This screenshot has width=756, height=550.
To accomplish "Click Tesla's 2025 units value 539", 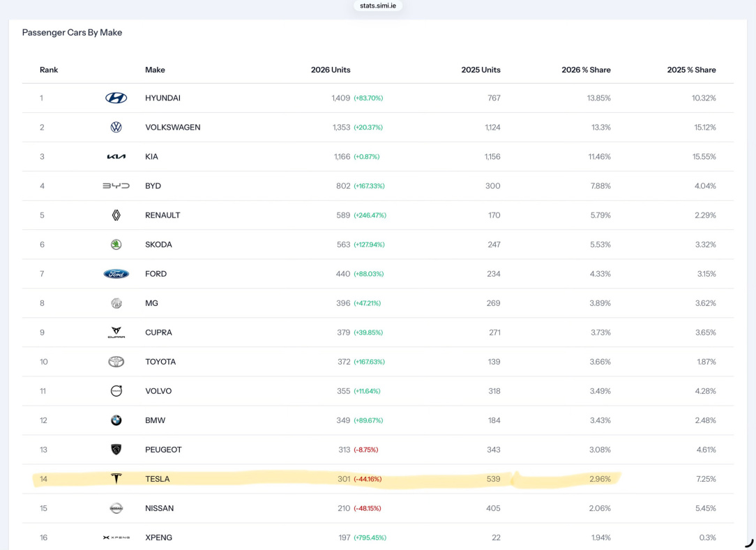I will [493, 479].
